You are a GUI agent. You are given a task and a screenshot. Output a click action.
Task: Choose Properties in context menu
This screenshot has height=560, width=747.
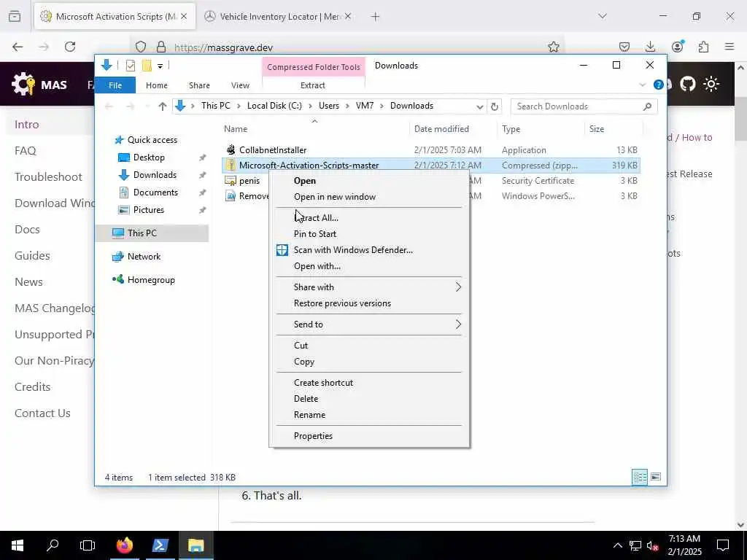[369, 436]
